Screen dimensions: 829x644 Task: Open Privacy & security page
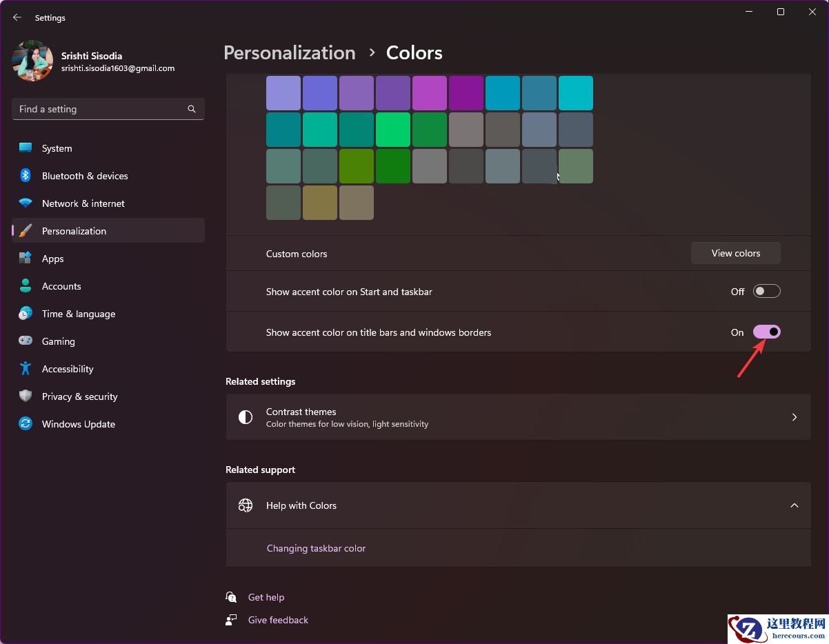pyautogui.click(x=108, y=396)
